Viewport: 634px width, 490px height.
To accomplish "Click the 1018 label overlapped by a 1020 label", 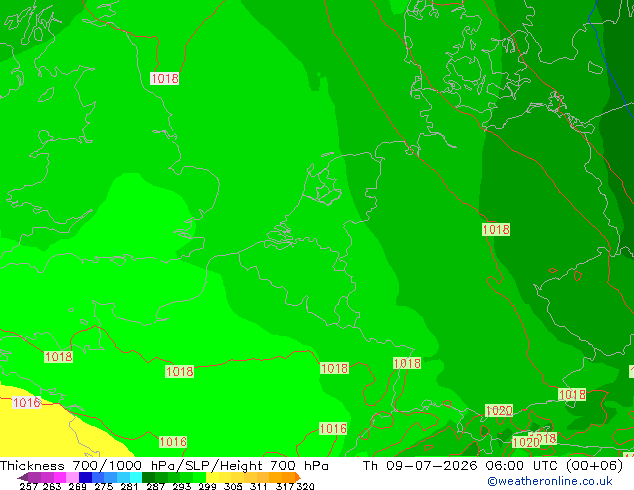I will pyautogui.click(x=547, y=438).
